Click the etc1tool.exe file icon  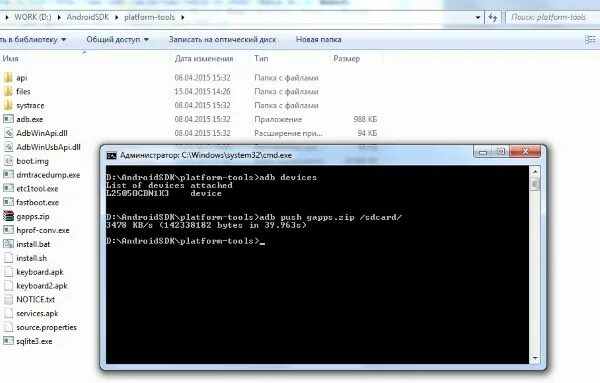coord(8,188)
